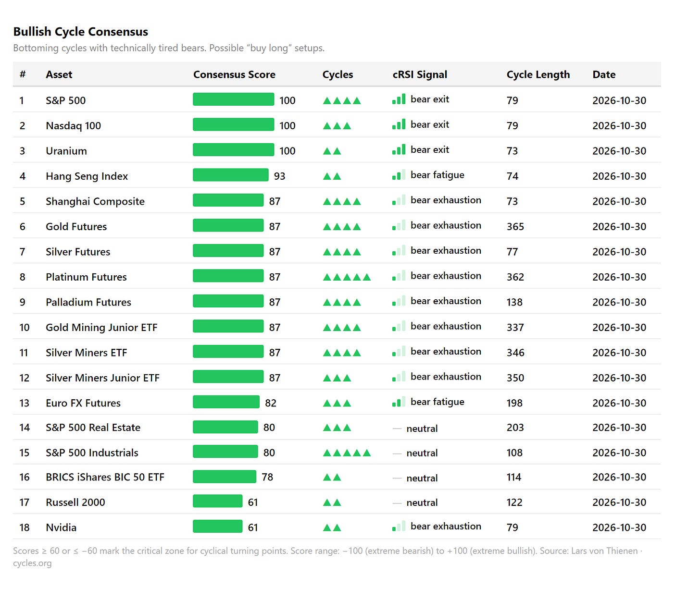This screenshot has width=700, height=601.
Task: Click the five cycle triangles for Platinum Futures
Action: (x=347, y=277)
